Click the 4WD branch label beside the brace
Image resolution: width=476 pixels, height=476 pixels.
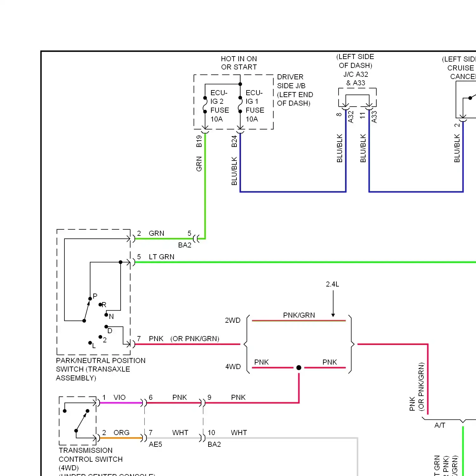233,367
